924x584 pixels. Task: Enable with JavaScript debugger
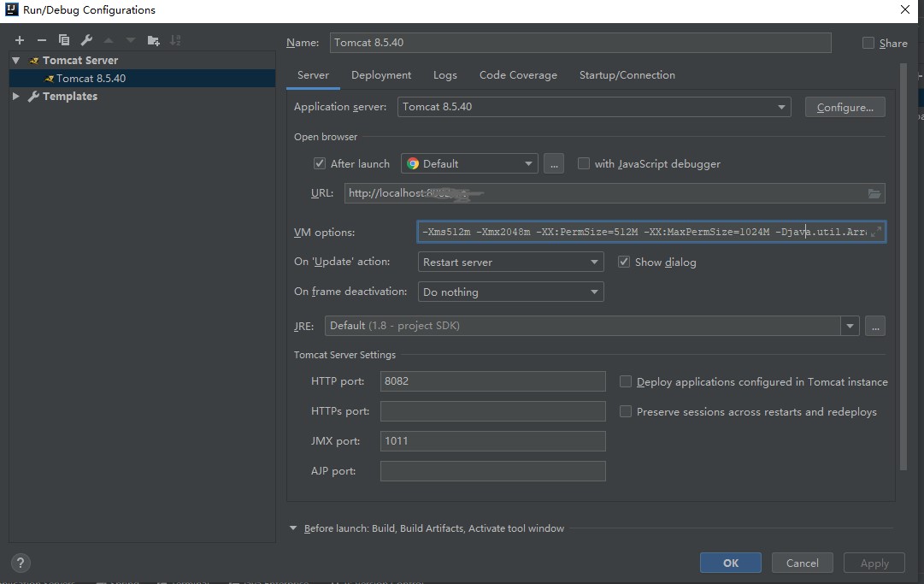click(584, 163)
